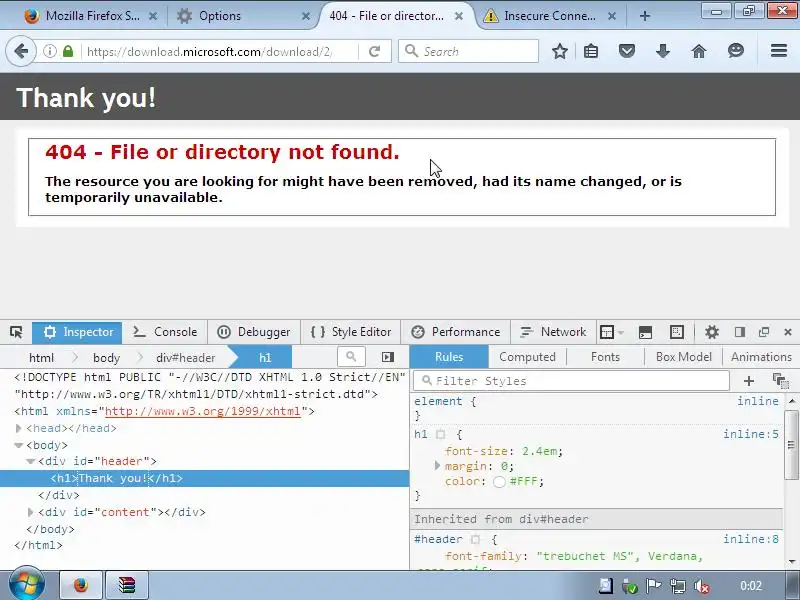
Task: Switch sidebar to the Box Model tab
Action: (x=684, y=357)
